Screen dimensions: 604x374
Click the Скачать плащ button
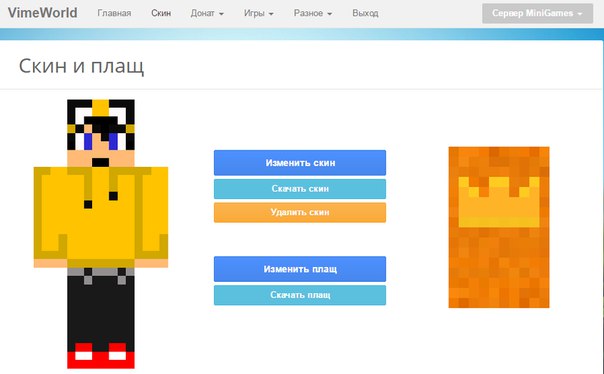[300, 295]
